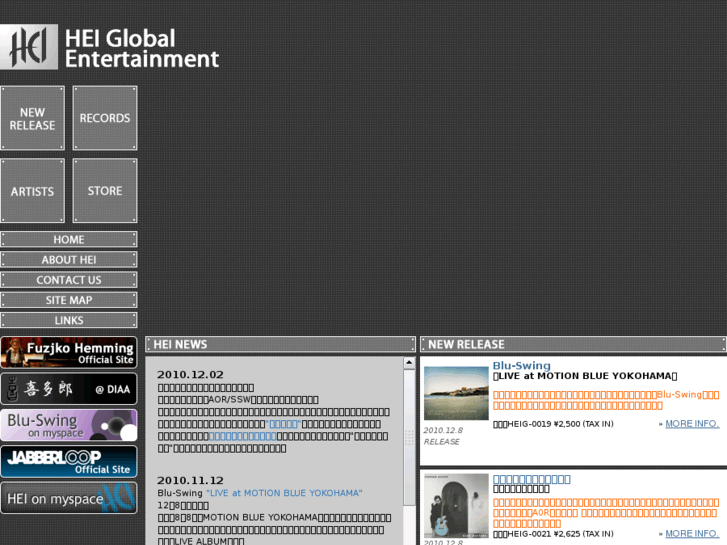Open the LIVE at MOTION BLUE YOKOHAMA news link

284,493
